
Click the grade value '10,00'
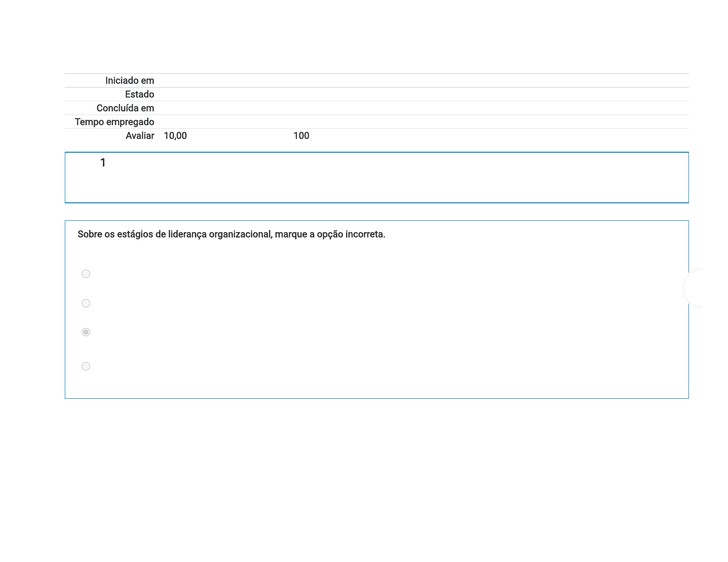[175, 136]
